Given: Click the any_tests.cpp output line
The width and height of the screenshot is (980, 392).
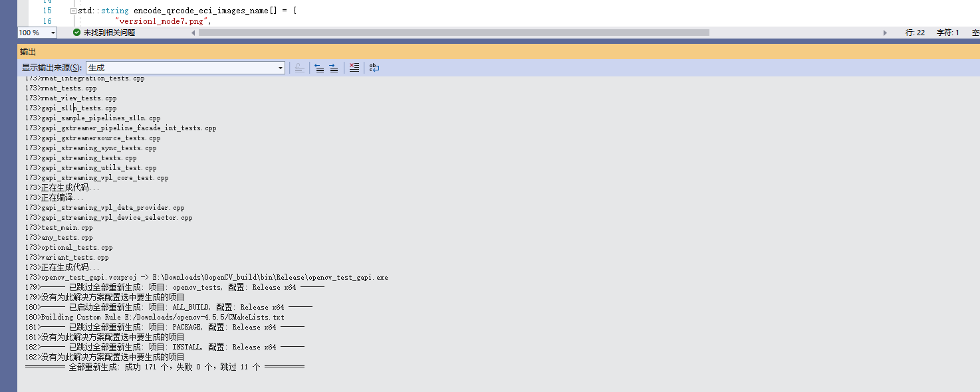Looking at the screenshot, I should point(59,237).
